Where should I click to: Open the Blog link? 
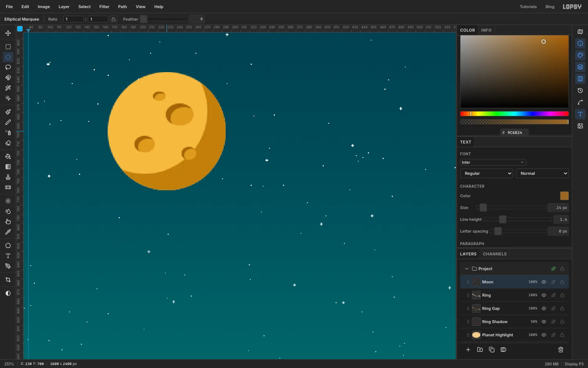coord(550,7)
